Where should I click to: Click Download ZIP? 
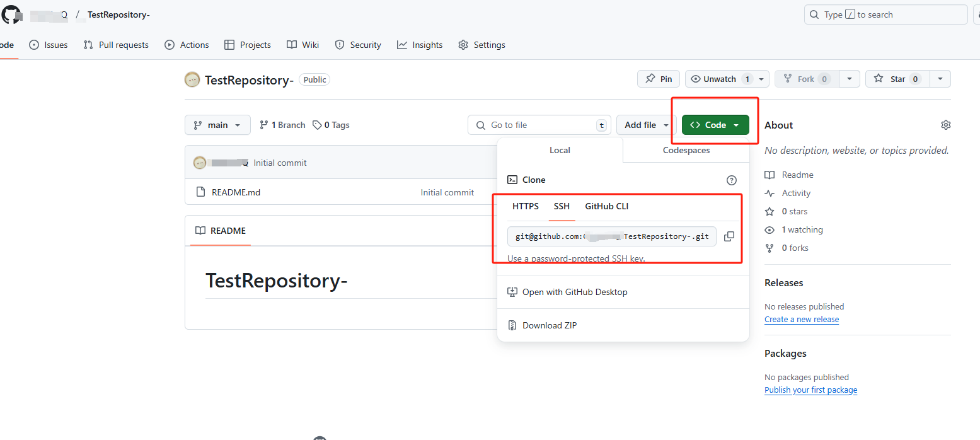(542, 325)
